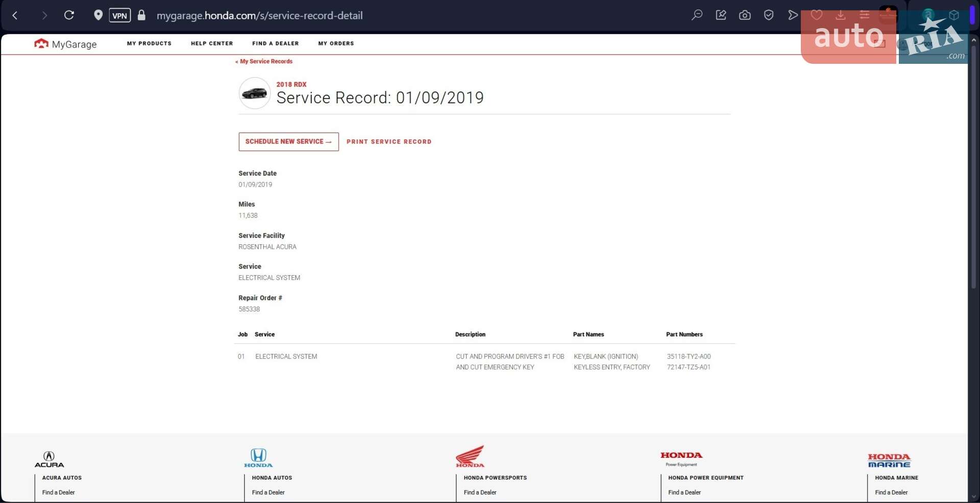Click the send arrow icon in toolbar
Viewport: 980px width, 503px height.
(x=793, y=15)
